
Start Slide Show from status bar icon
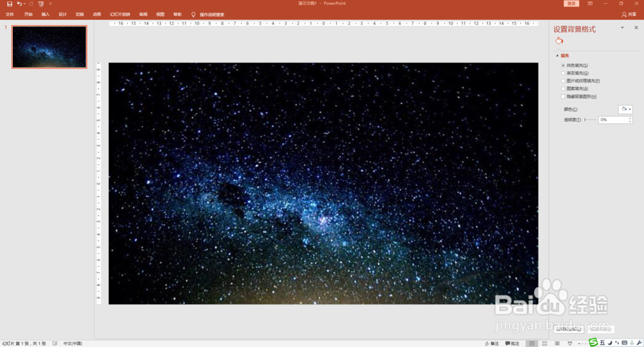570,343
